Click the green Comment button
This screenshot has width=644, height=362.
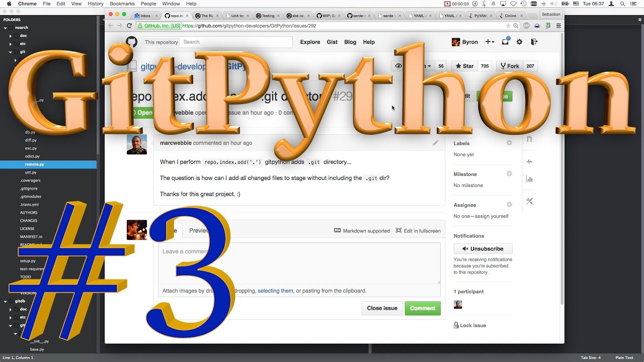click(423, 308)
